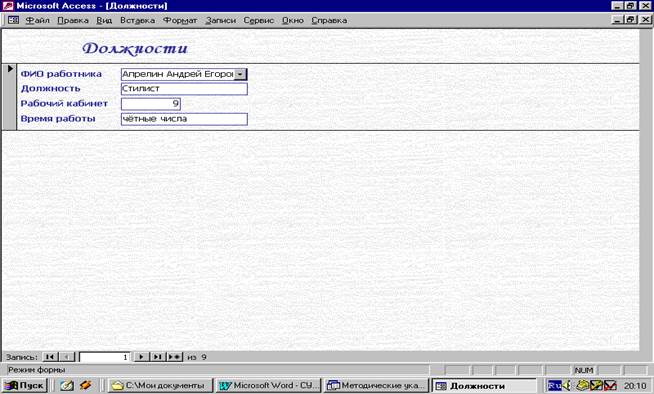
Task: Click the Время работы field
Action: 184,119
